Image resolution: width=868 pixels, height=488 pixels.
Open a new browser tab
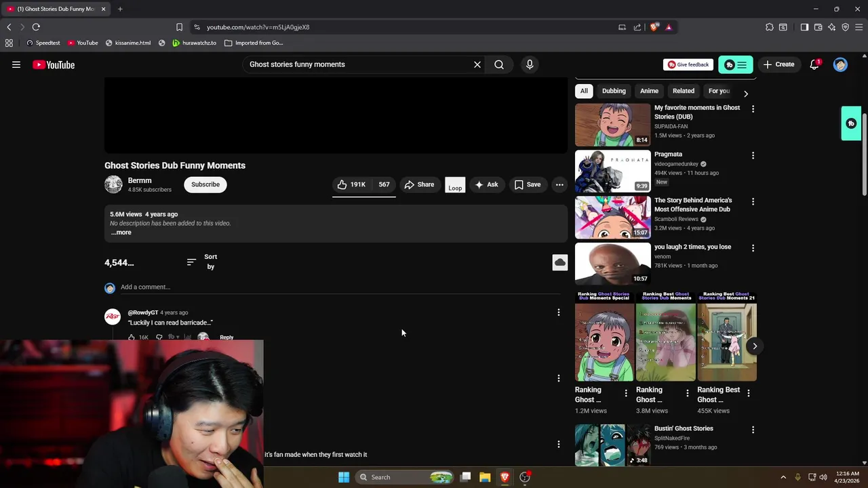click(x=120, y=9)
